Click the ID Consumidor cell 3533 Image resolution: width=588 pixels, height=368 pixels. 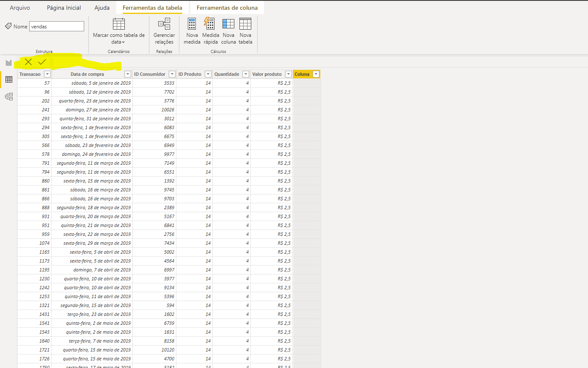[x=154, y=83]
